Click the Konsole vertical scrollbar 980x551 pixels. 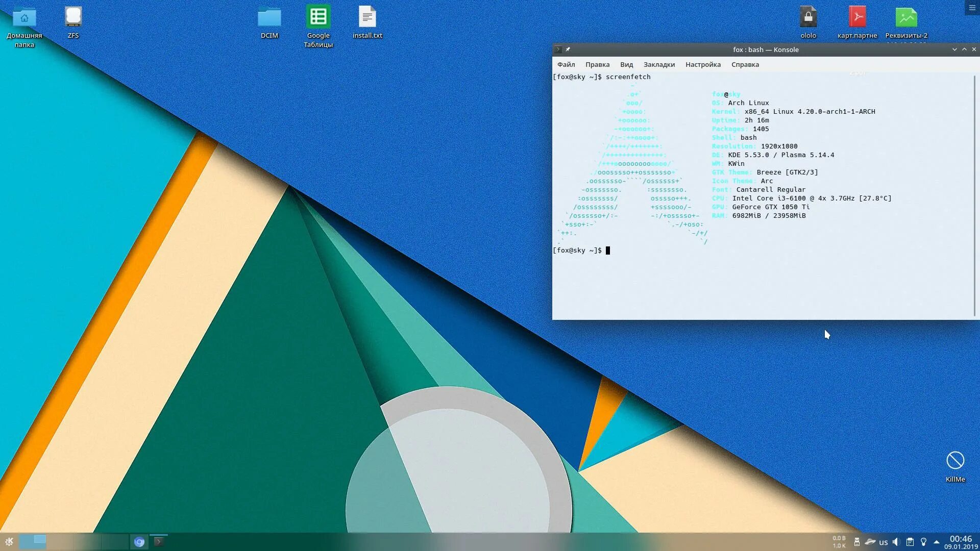[x=975, y=195]
